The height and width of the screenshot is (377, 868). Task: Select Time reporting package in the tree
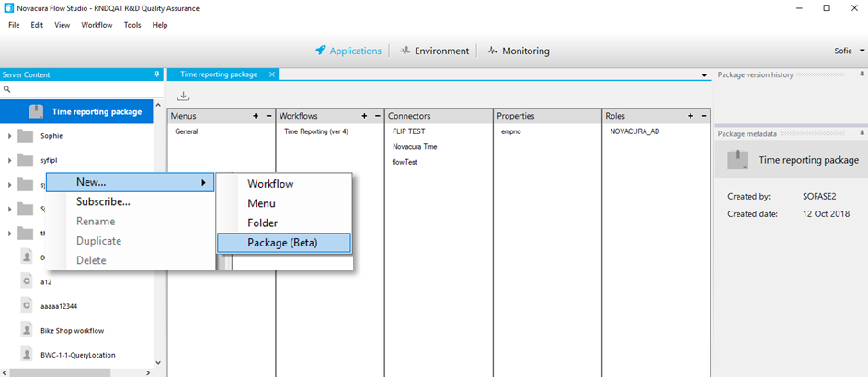pos(76,111)
